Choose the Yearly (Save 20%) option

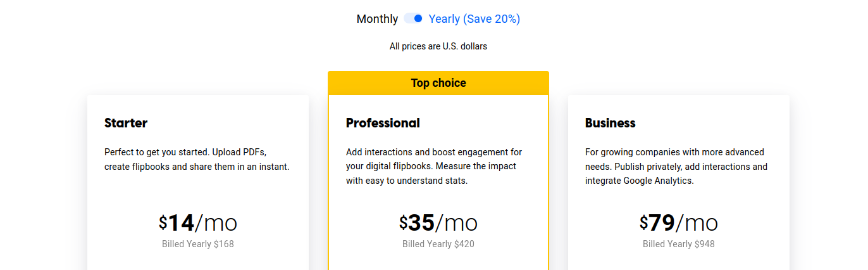(x=474, y=19)
